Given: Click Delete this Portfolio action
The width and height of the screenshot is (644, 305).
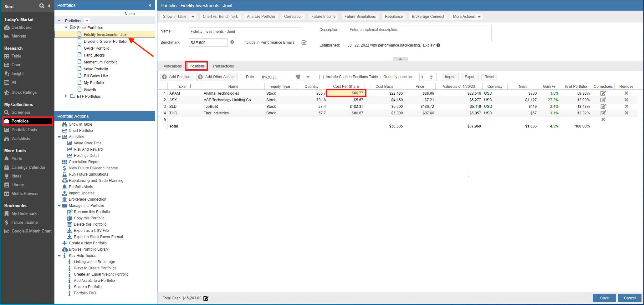Looking at the screenshot, I should pyautogui.click(x=90, y=224).
